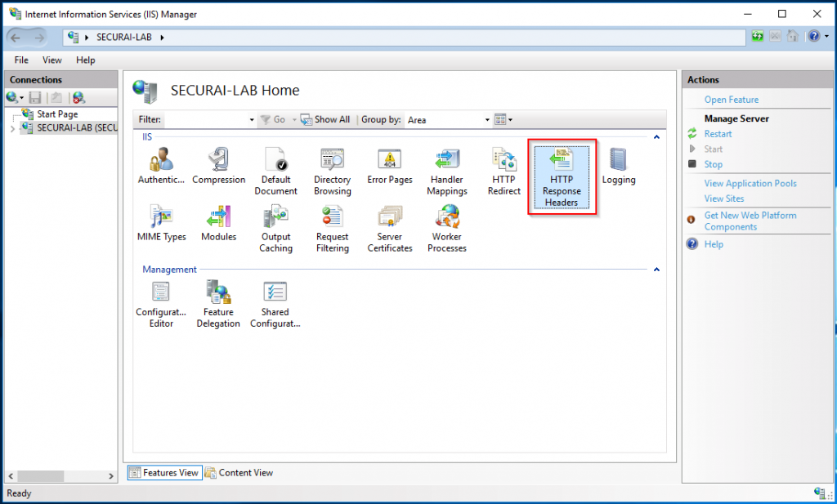Open the Group by Area dropdown

pos(487,120)
